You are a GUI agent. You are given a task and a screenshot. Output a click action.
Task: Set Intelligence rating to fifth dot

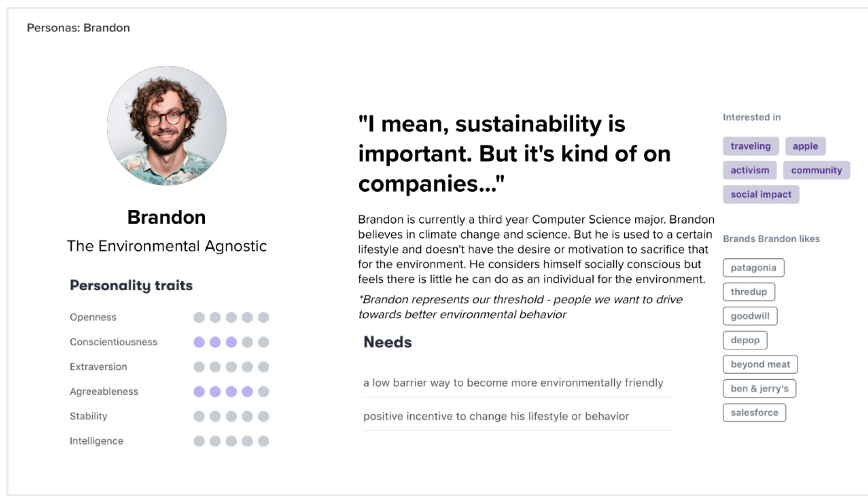[263, 441]
